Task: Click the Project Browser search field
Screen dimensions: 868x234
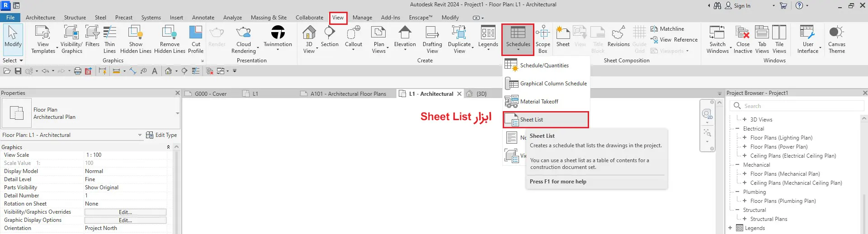Action: [797, 106]
